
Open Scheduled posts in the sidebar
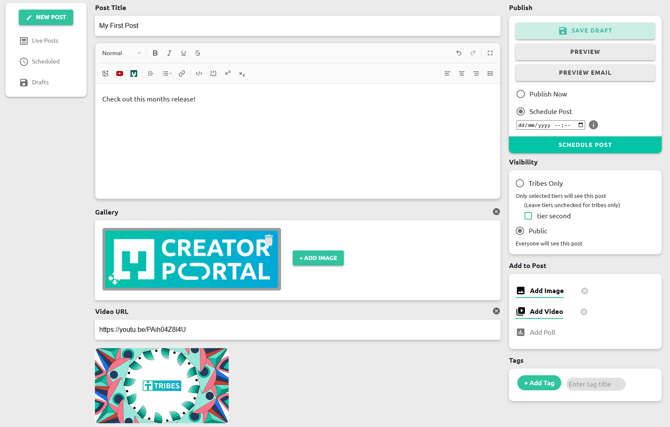pos(40,62)
